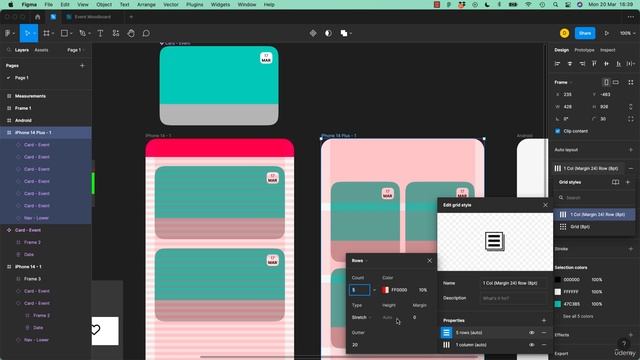640x360 pixels.
Task: Click the blue Share button
Action: click(x=585, y=33)
